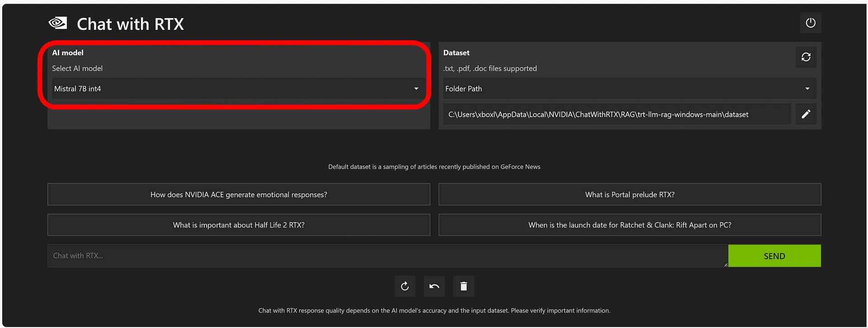The width and height of the screenshot is (868, 328).
Task: Click the AI model heading
Action: (68, 52)
